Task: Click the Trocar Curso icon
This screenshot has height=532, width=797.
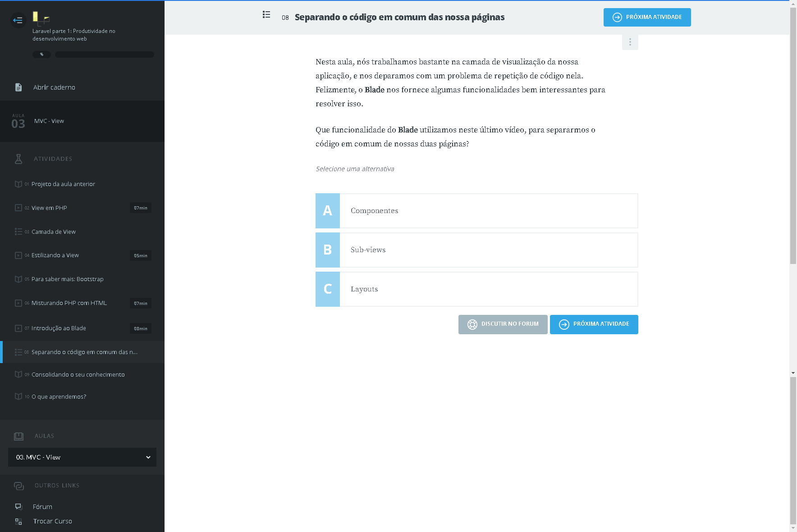Action: point(18,521)
